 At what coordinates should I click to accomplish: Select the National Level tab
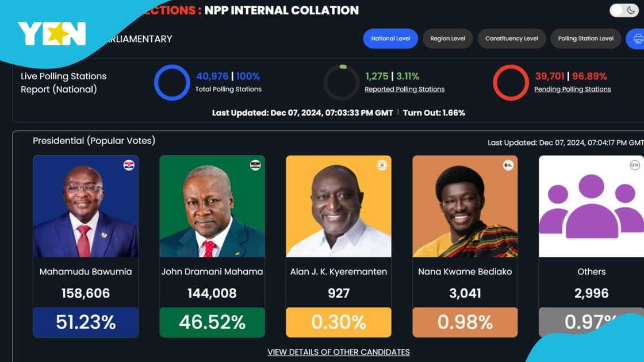coord(390,38)
